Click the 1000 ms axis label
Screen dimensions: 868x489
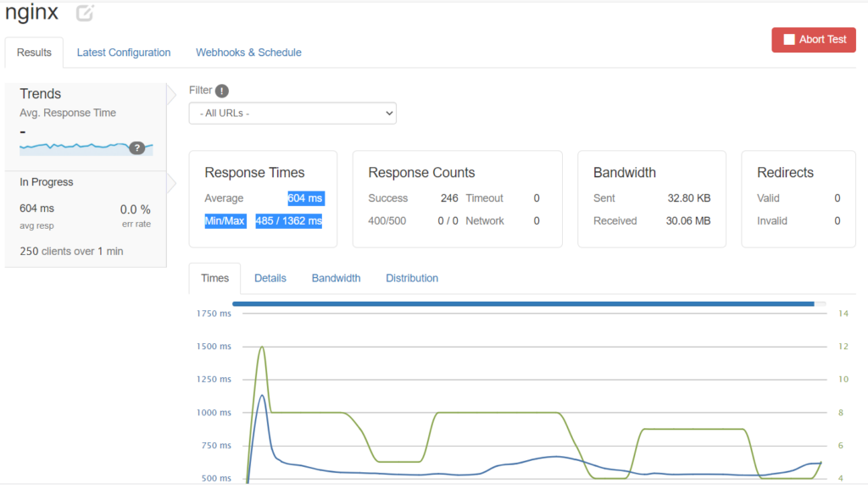coord(214,413)
